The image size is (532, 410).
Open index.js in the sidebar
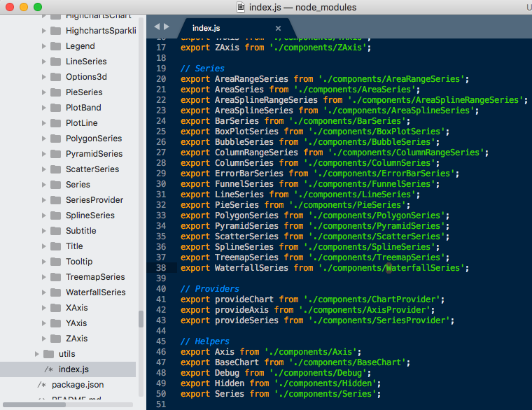click(x=73, y=369)
